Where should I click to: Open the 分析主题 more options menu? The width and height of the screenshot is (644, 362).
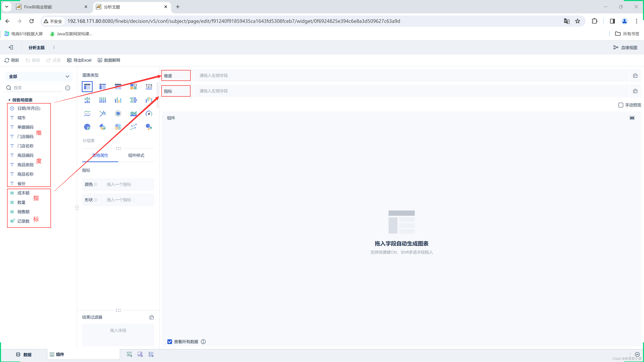(54, 47)
